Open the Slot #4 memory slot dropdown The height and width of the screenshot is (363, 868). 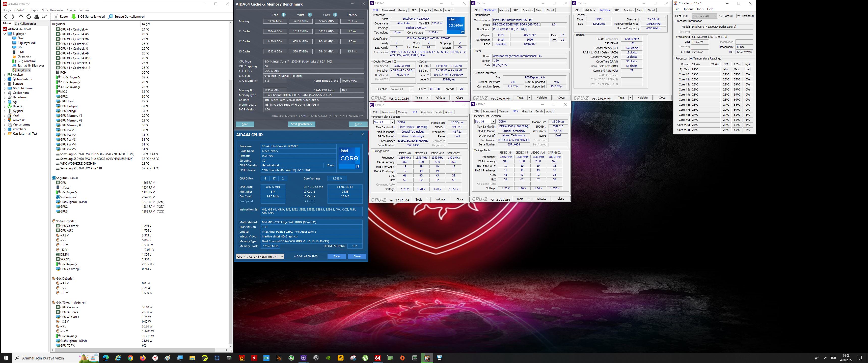pyautogui.click(x=484, y=122)
